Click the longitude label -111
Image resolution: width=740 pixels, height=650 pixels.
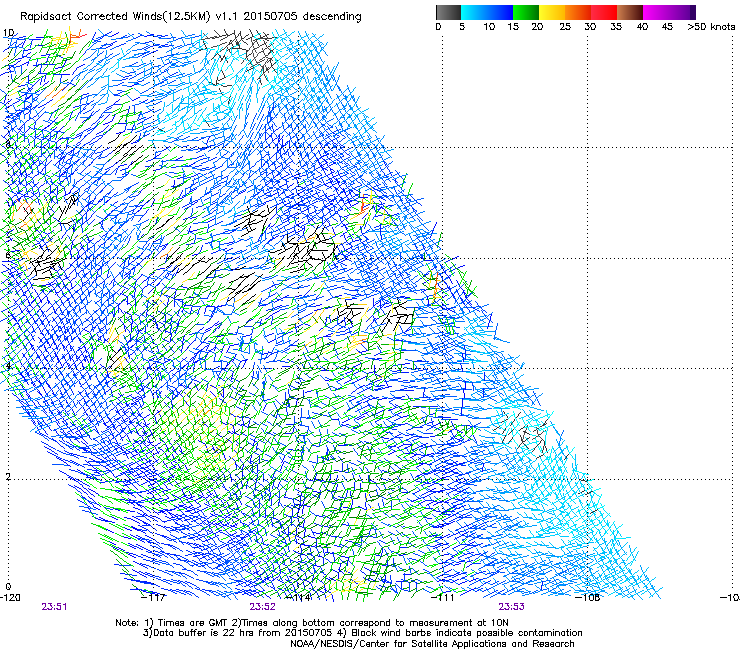pyautogui.click(x=443, y=597)
